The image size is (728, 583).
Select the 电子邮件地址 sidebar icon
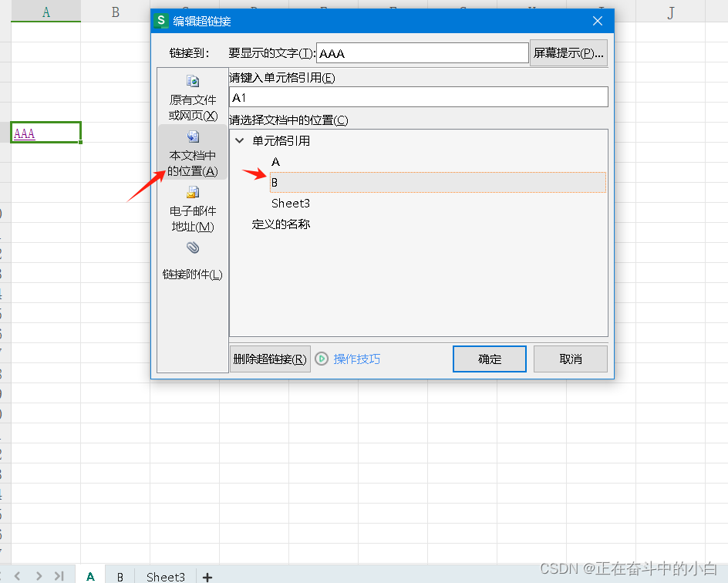click(x=192, y=192)
